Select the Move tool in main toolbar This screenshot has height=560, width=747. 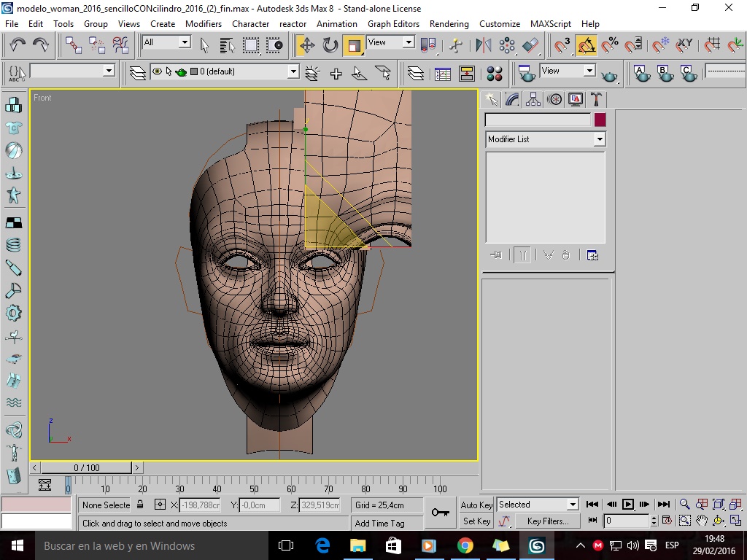point(307,45)
